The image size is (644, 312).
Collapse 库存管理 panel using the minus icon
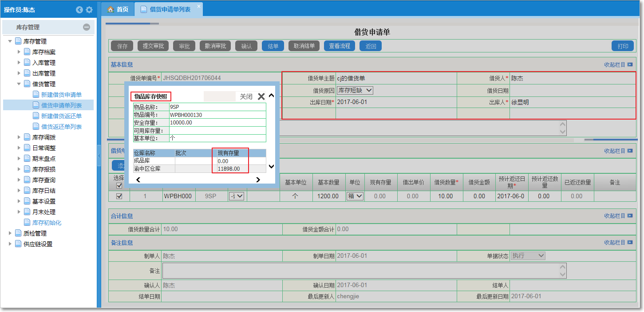[87, 27]
